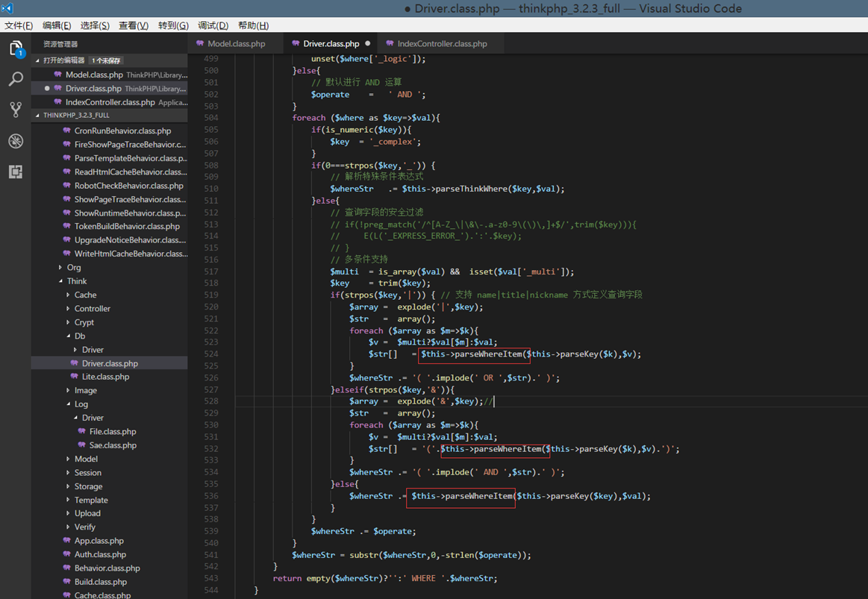868x599 pixels.
Task: Click the unsaved dot on Driver.class.php tab
Action: pos(367,43)
